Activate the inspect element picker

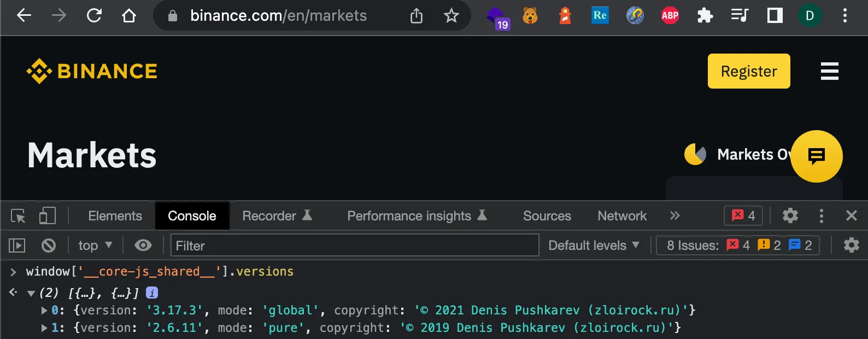pos(18,216)
